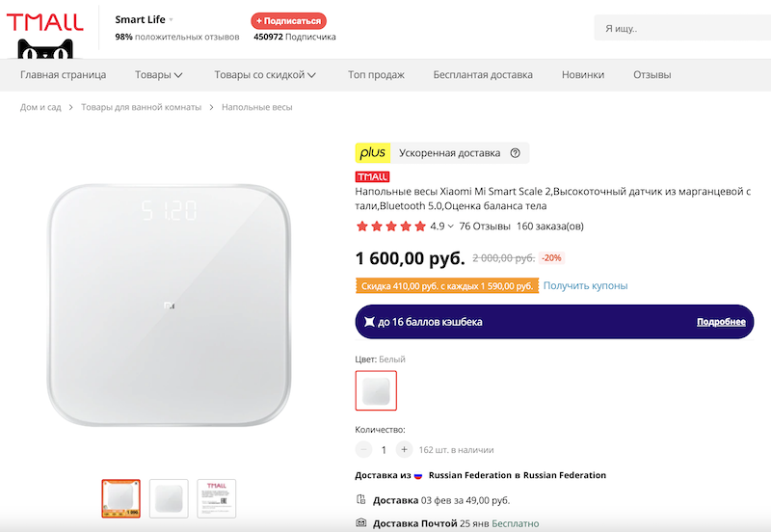This screenshot has height=532, width=771.
Task: Expand the 4.9 rating breakdown chevron
Action: click(450, 226)
